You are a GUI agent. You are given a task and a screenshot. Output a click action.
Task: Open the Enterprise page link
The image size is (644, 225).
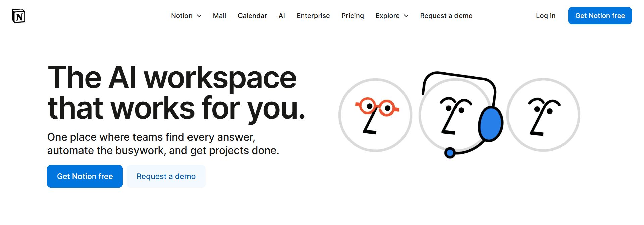tap(313, 16)
